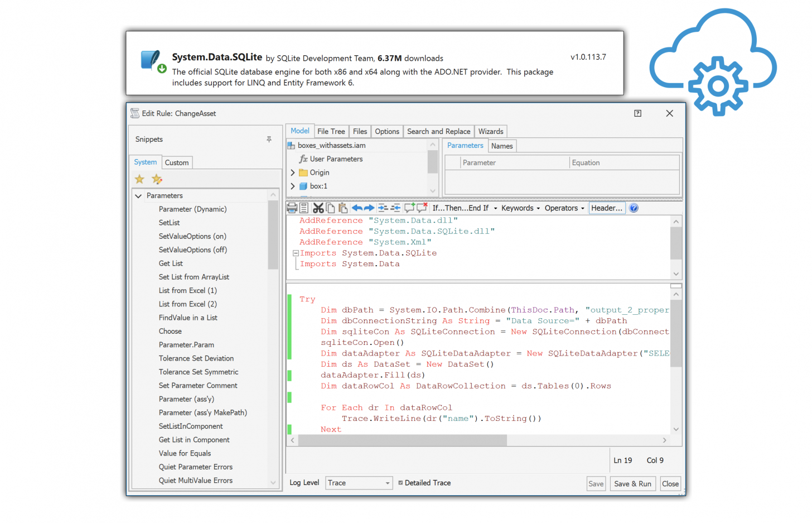812x523 pixels.
Task: Switch to the Model tab
Action: click(300, 131)
